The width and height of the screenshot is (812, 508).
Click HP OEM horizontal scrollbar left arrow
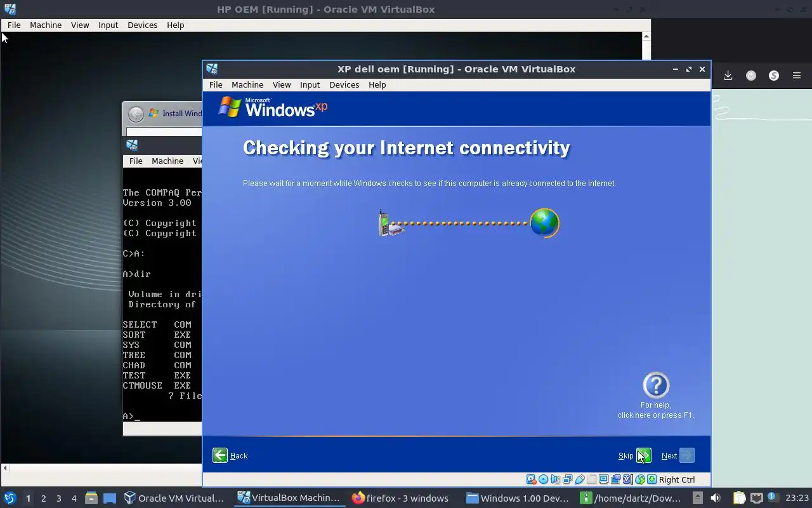point(5,468)
